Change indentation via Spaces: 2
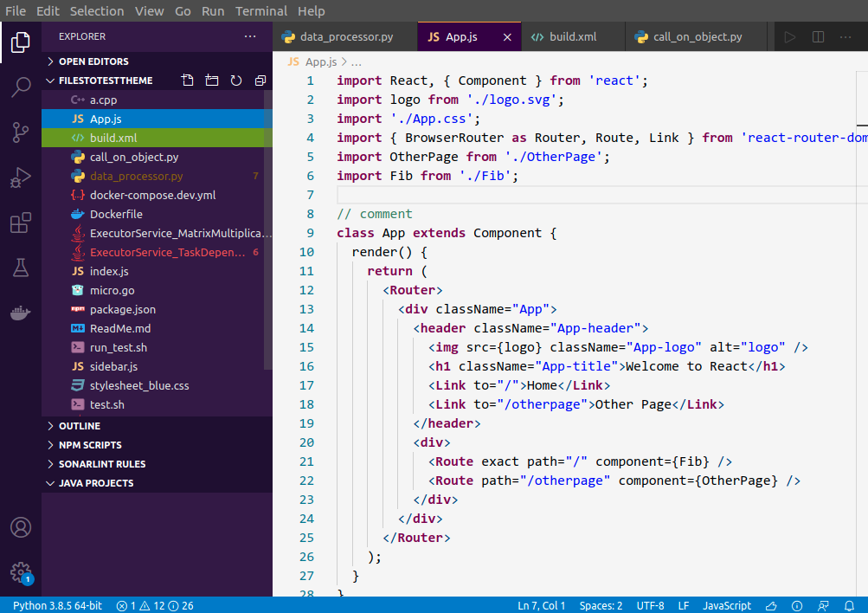The height and width of the screenshot is (613, 868). [x=601, y=606]
